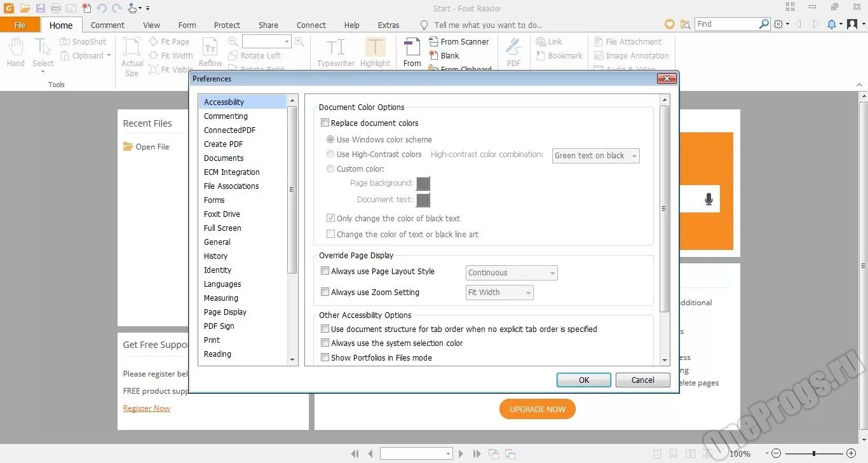The width and height of the screenshot is (868, 463).
Task: Switch to the View ribbon tab
Action: point(151,25)
